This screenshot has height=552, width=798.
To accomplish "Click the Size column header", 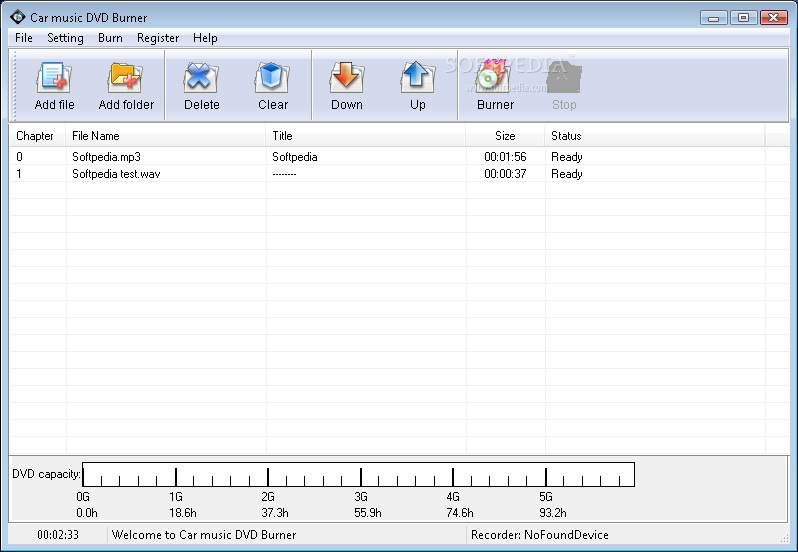I will [x=505, y=136].
